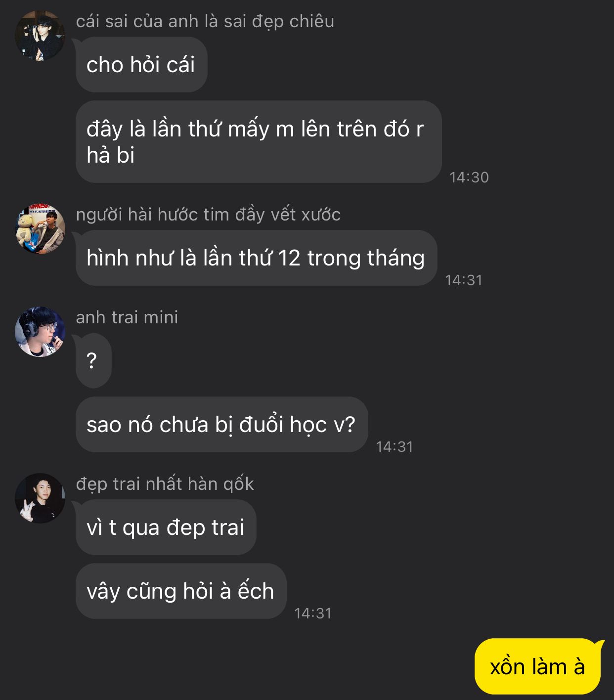The height and width of the screenshot is (700, 614).
Task: Click the 14:31 timestamp beside 'sao nó chưa bị đuổi học'
Action: (x=395, y=447)
